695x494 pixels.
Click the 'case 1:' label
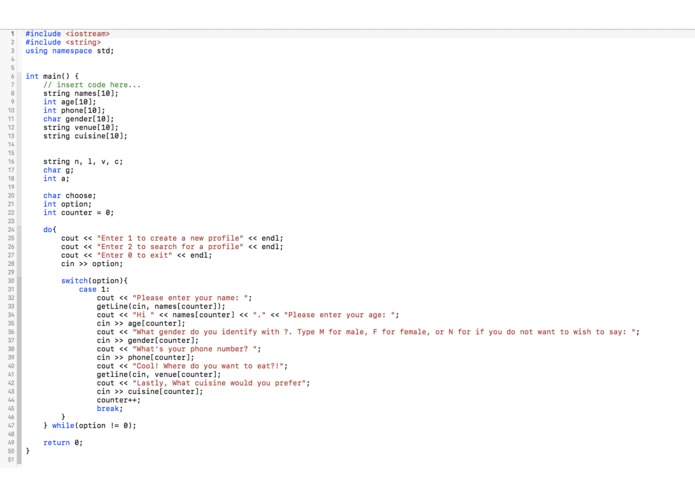tap(94, 289)
